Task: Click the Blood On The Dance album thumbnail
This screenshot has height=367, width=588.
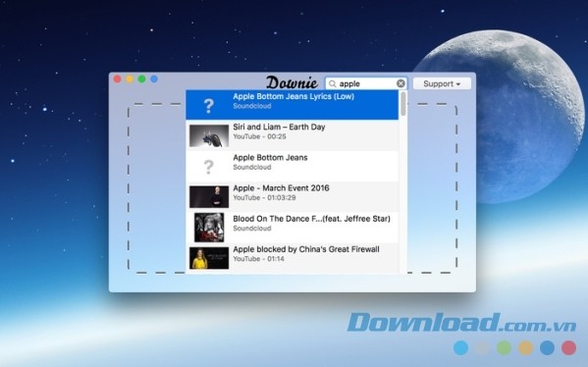Action: (209, 228)
